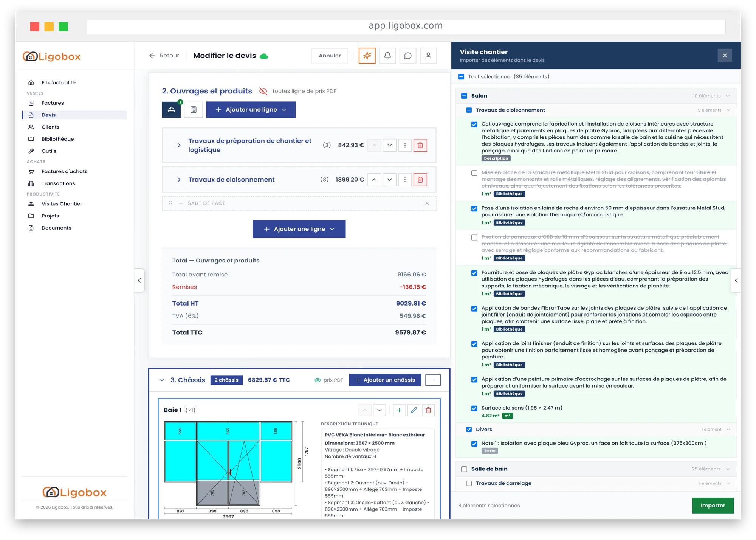Edit Baie 1 with the pencil icon

coord(414,410)
